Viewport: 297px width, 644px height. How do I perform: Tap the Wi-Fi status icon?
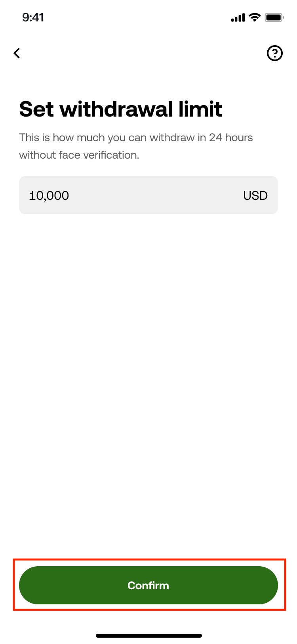point(255,17)
